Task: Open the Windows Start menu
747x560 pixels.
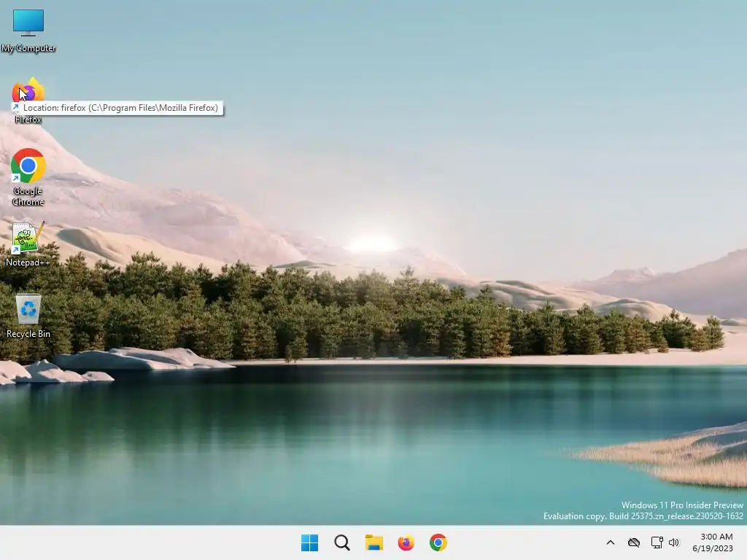Action: pyautogui.click(x=309, y=542)
